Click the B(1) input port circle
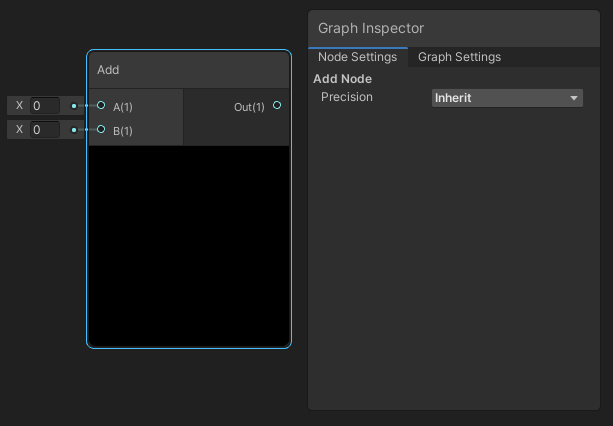 (x=101, y=129)
